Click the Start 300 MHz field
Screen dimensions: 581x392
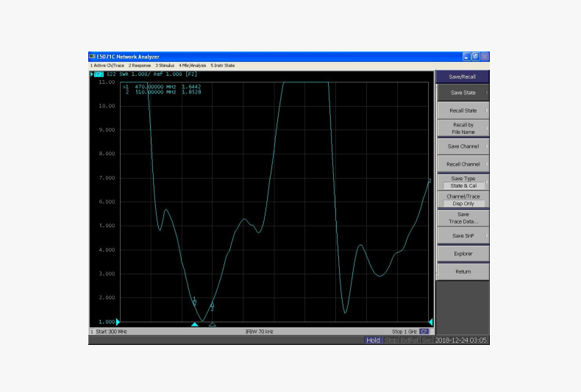coord(111,332)
